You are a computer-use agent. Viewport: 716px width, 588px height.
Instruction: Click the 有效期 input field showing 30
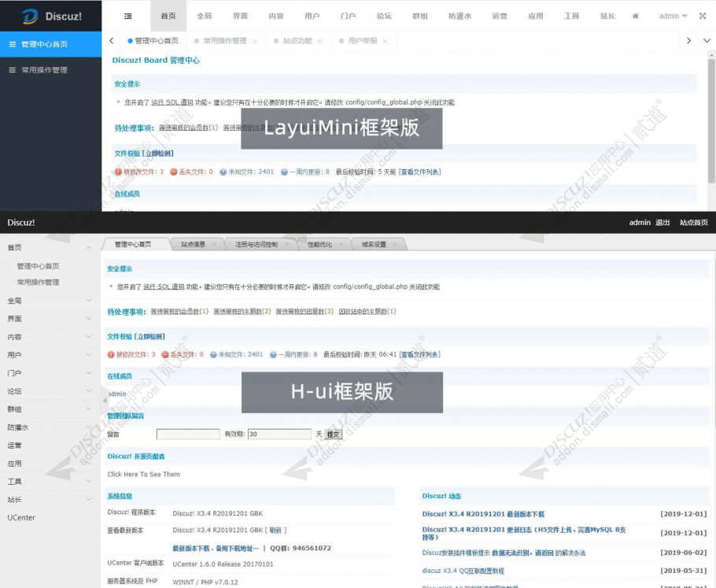[x=279, y=434]
